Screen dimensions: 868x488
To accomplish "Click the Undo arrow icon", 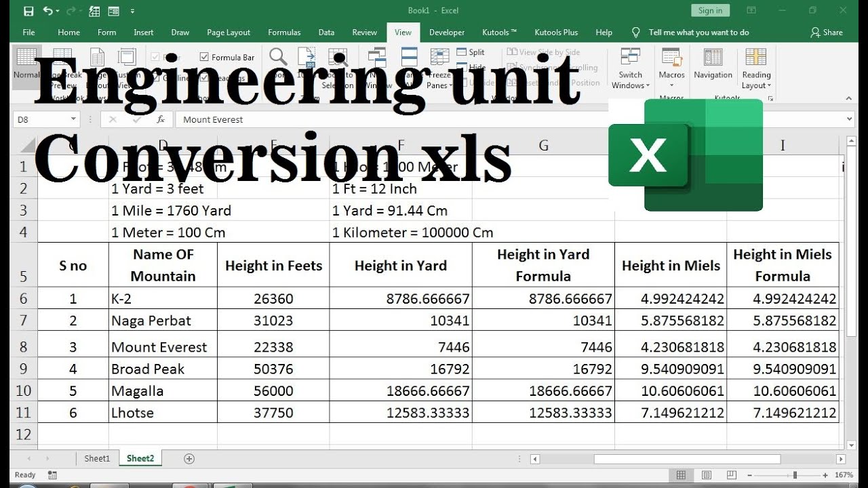I will tap(47, 11).
